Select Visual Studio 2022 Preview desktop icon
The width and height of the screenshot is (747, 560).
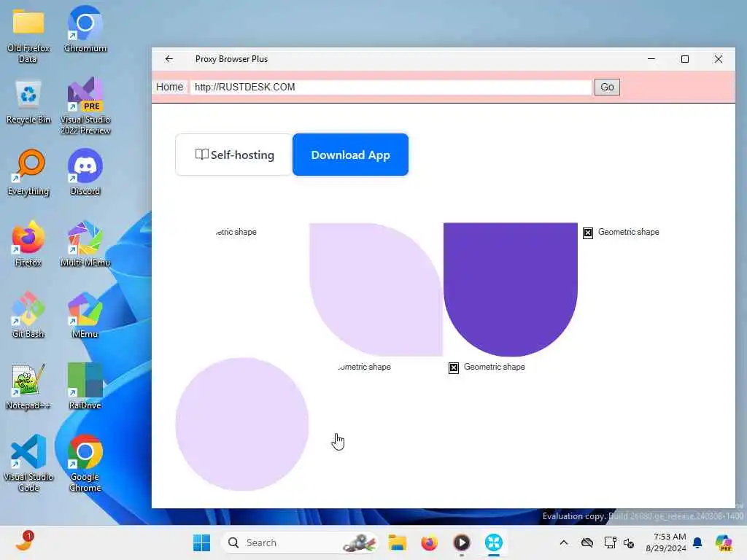tap(85, 106)
